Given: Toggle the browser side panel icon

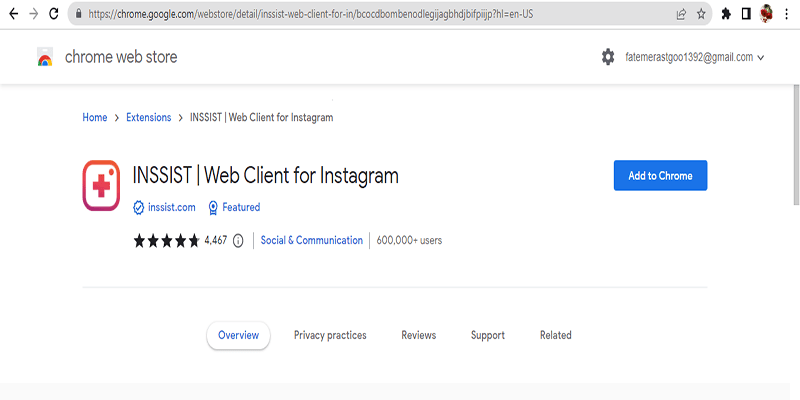Looking at the screenshot, I should pos(746,14).
